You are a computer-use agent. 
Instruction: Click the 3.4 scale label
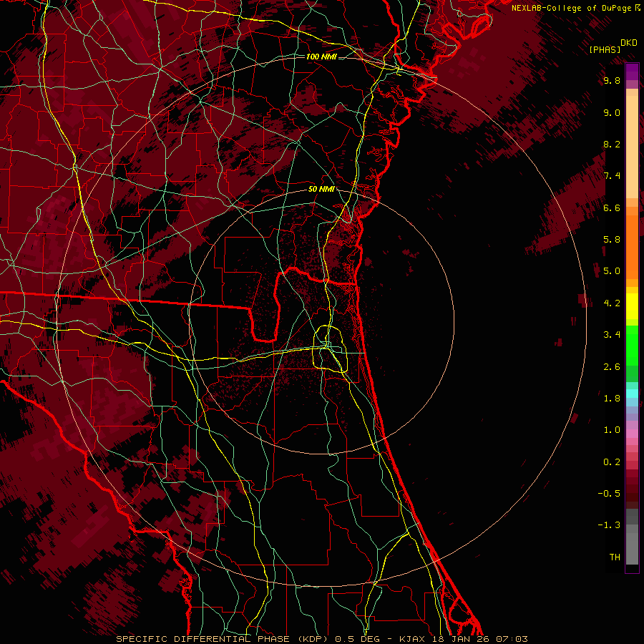[612, 335]
